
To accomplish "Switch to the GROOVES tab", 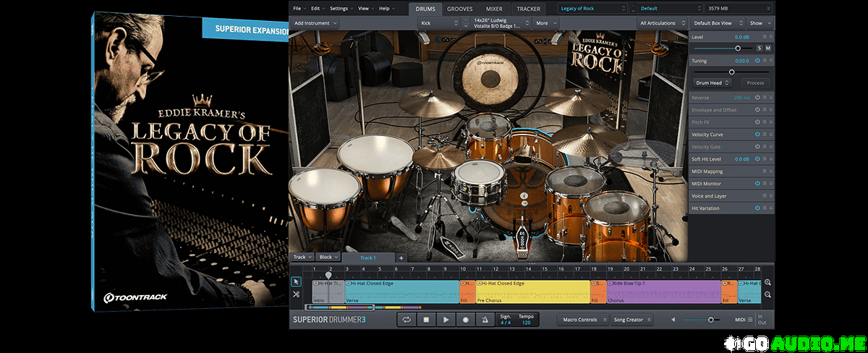I will pyautogui.click(x=460, y=9).
